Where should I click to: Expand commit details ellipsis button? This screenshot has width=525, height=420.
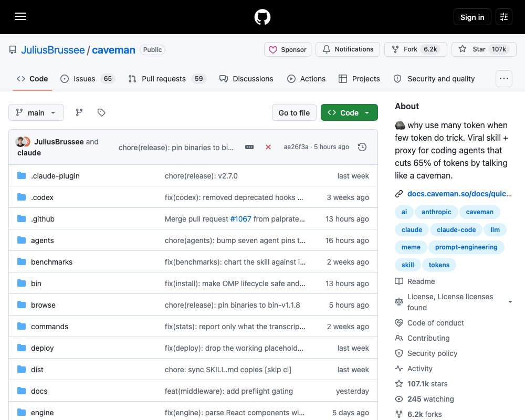tap(249, 147)
